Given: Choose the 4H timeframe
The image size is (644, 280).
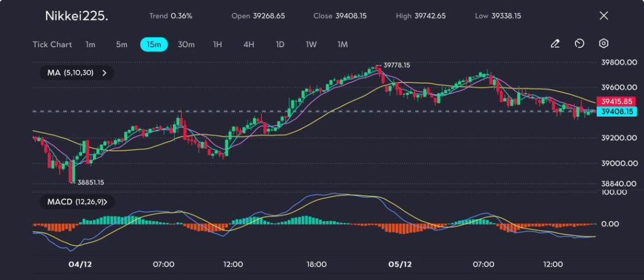Looking at the screenshot, I should click(248, 45).
